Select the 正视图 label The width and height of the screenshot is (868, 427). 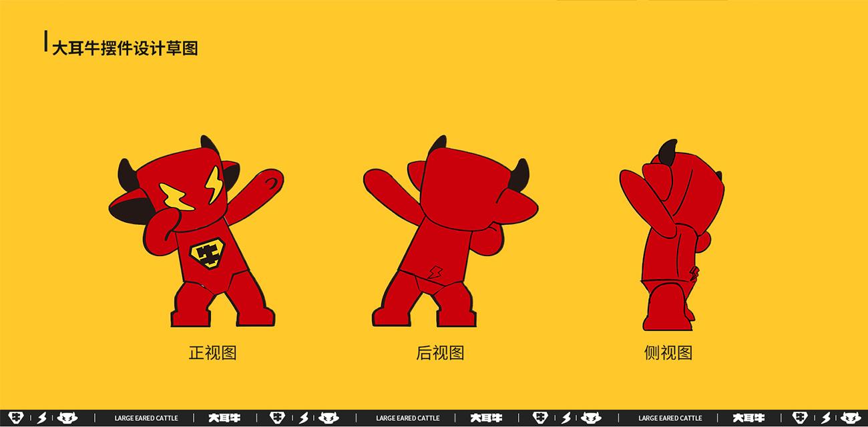click(213, 352)
